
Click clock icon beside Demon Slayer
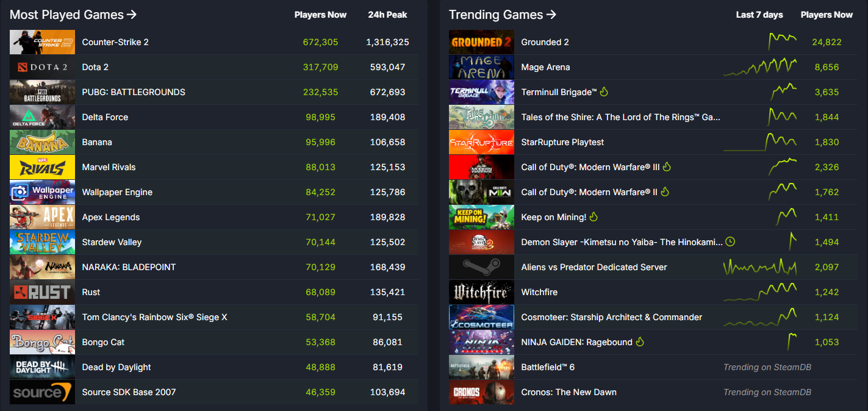pos(730,242)
